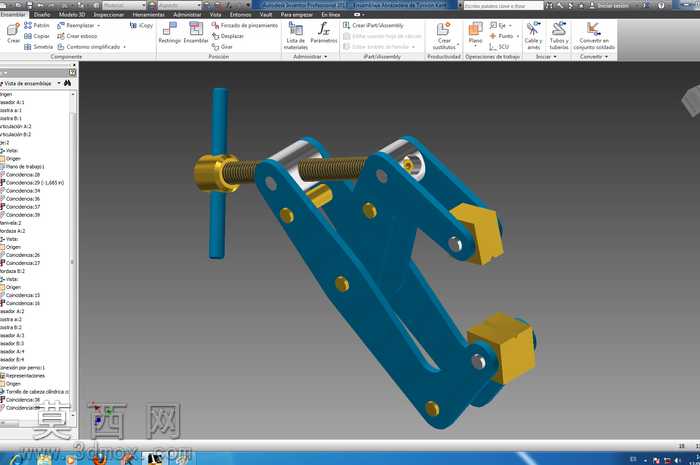The width and height of the screenshot is (700, 465).
Task: Open Lista de materiales
Action: (296, 35)
